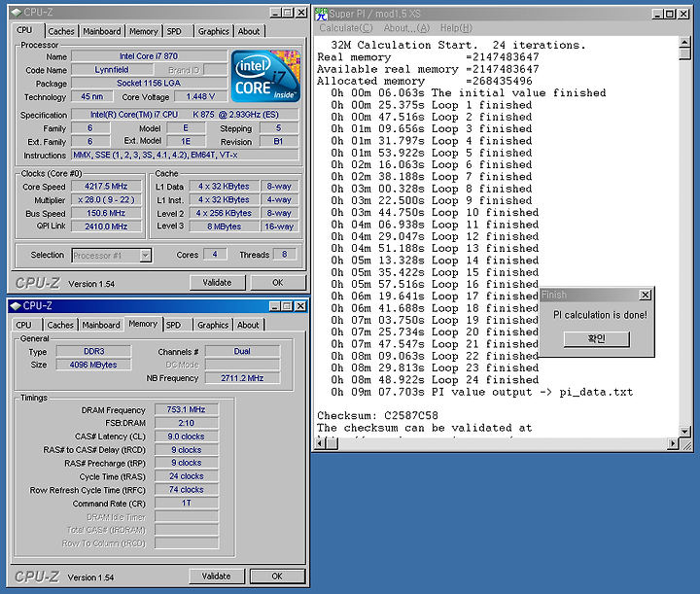Close the Finish dialog with its X
The width and height of the screenshot is (700, 594).
646,295
